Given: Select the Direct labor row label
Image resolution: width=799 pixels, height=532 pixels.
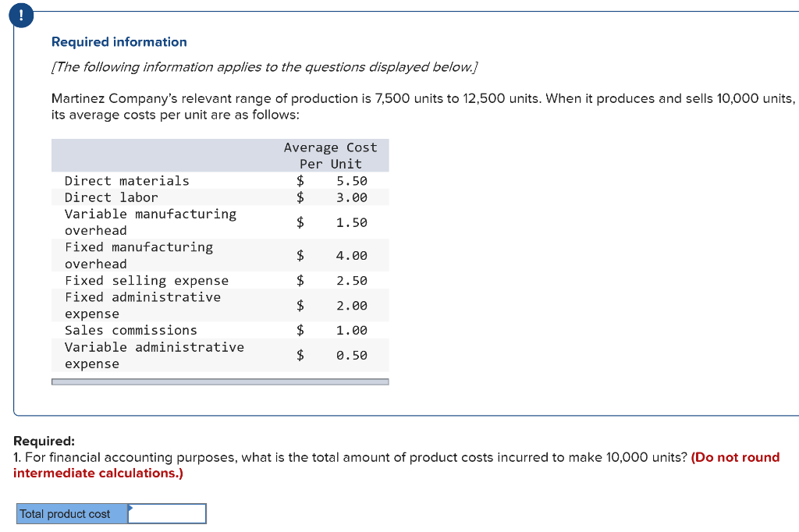Looking at the screenshot, I should click(111, 197).
